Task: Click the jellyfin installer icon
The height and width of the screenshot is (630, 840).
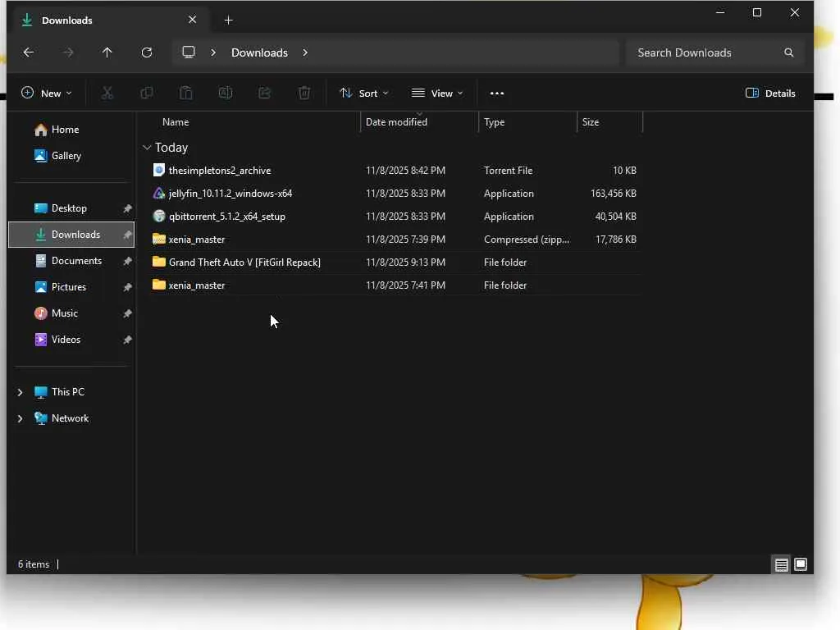Action: (x=158, y=194)
